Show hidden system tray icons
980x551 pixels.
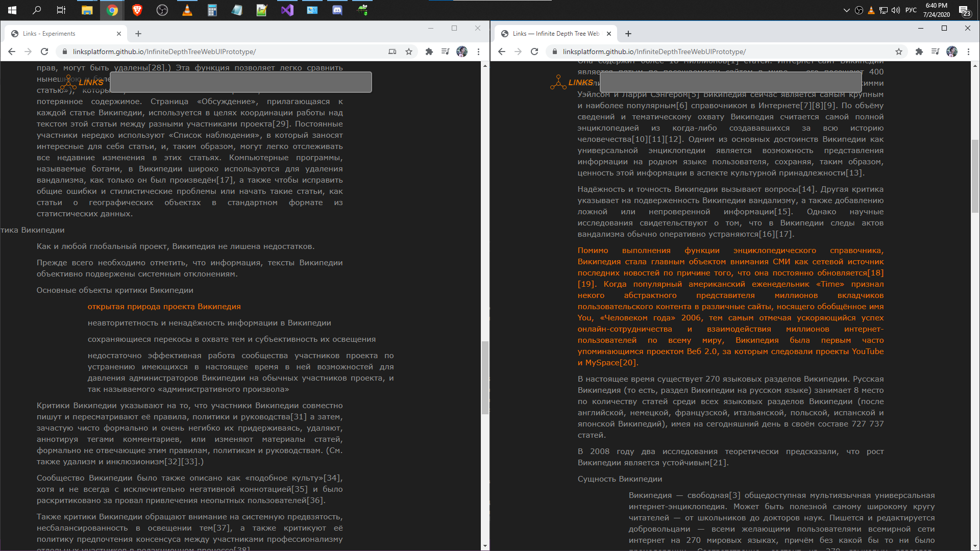(x=847, y=10)
